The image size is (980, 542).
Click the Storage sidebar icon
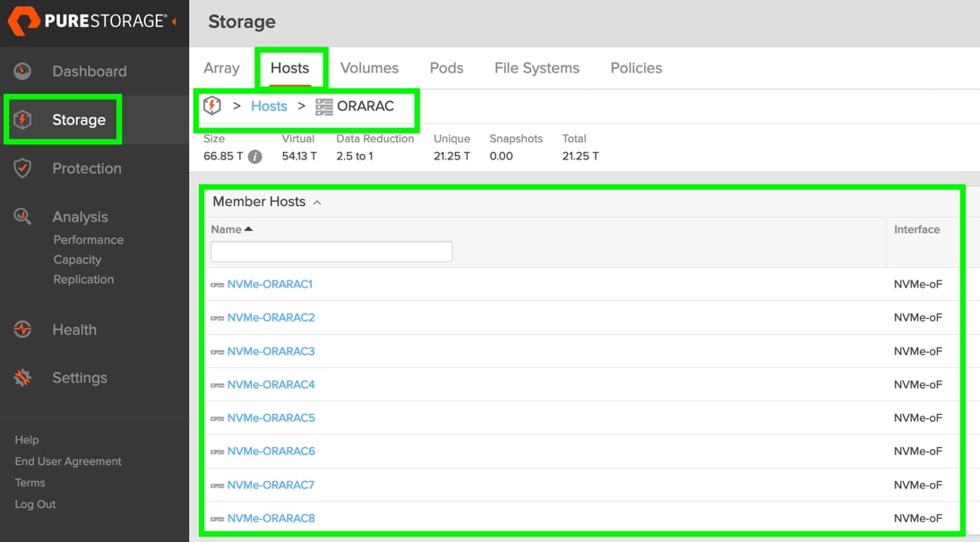pyautogui.click(x=23, y=120)
